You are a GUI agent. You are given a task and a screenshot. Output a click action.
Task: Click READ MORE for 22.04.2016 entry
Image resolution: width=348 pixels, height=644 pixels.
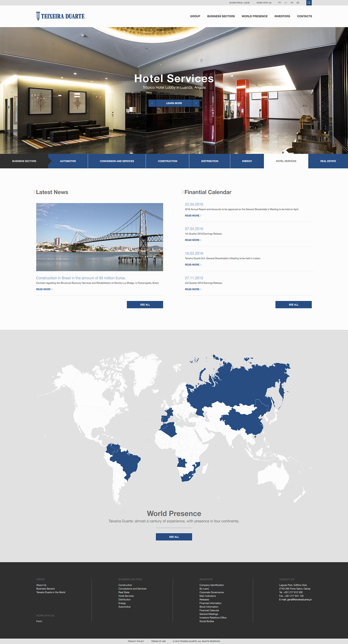click(x=193, y=216)
